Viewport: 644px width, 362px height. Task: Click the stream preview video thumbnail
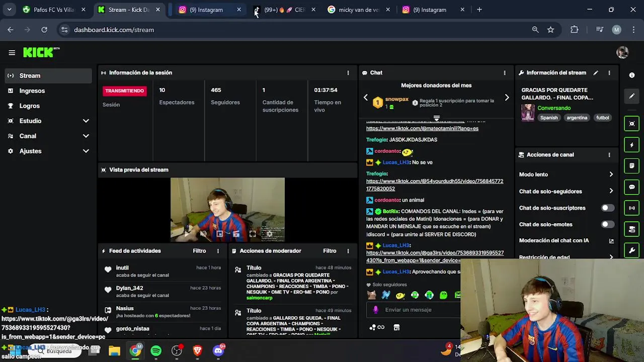pyautogui.click(x=227, y=210)
